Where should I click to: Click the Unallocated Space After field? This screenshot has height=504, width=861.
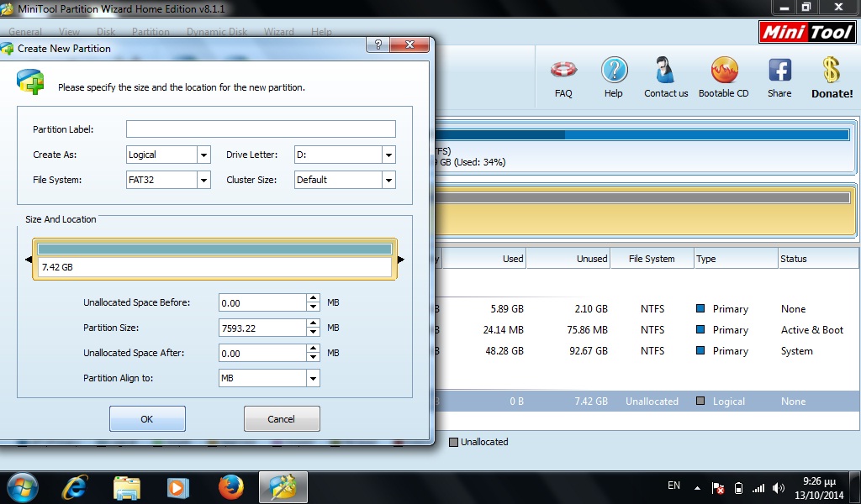click(x=262, y=353)
